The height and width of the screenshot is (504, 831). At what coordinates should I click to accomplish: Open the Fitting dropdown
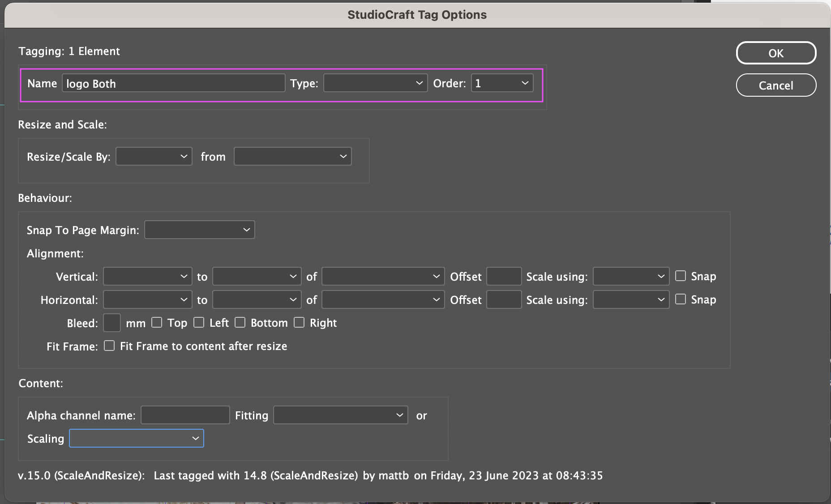pyautogui.click(x=341, y=415)
